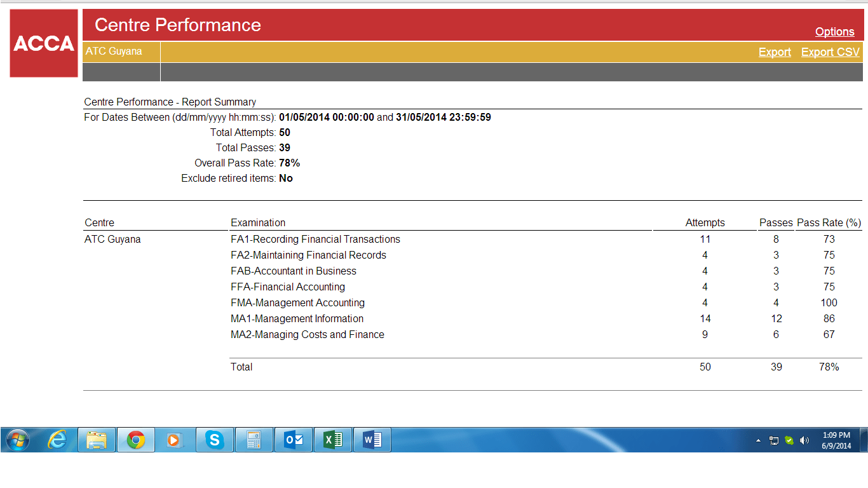Open the volume speaker icon
Image resolution: width=868 pixels, height=488 pixels.
[x=804, y=440]
